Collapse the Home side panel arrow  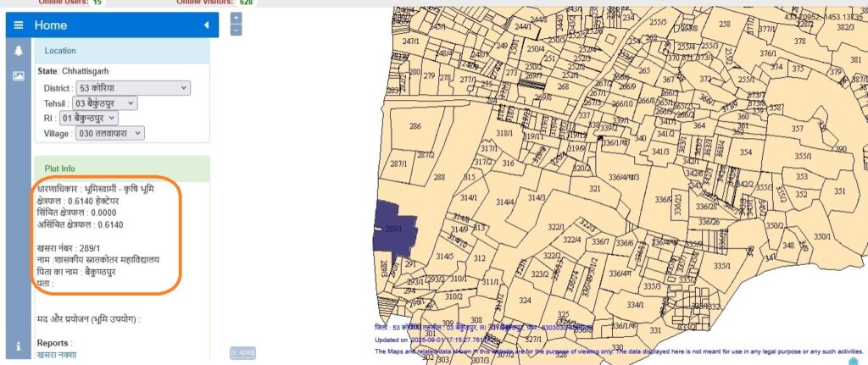click(206, 25)
